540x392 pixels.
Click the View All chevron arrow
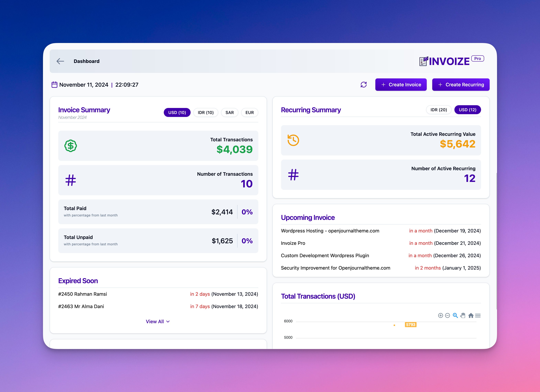pos(168,322)
